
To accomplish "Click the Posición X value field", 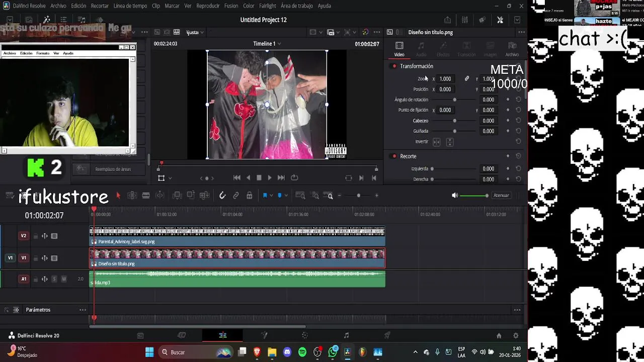I will pos(445,89).
